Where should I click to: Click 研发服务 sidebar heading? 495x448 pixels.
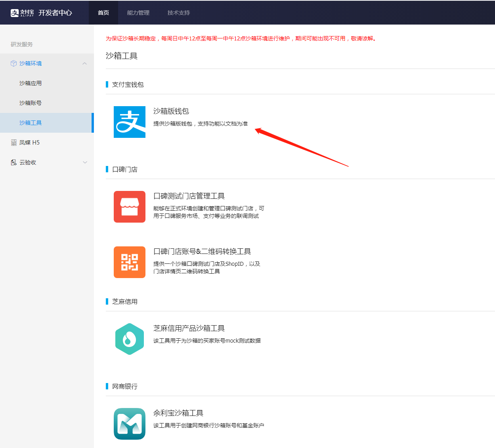[22, 44]
